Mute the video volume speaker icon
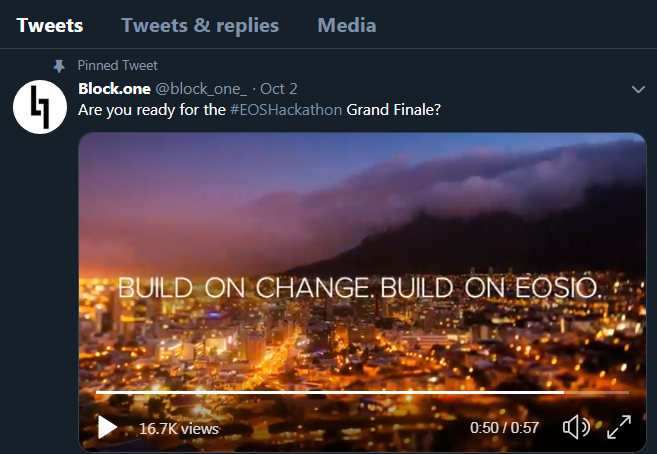 pyautogui.click(x=576, y=428)
